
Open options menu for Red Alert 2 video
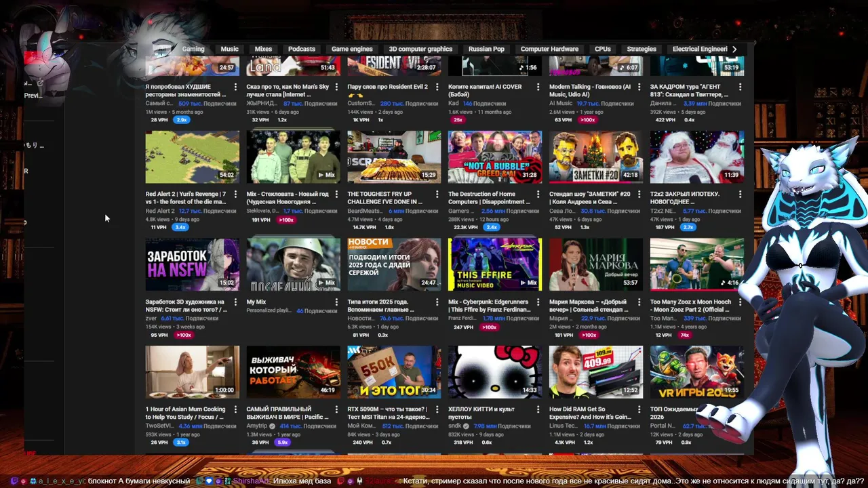(235, 195)
